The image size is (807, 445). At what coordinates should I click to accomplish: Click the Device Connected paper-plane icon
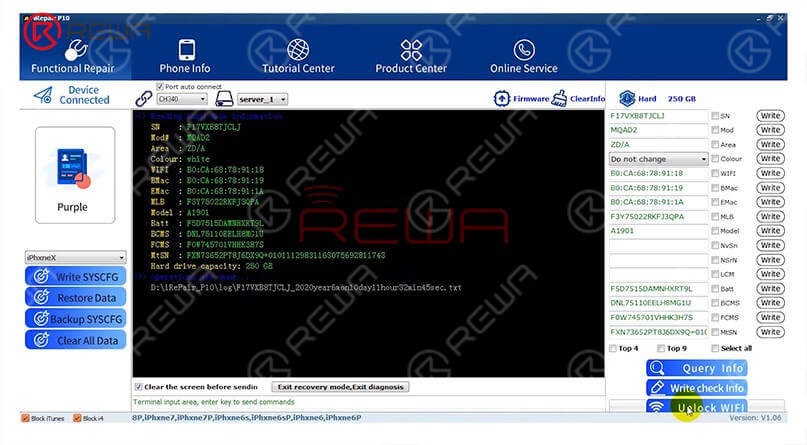click(x=43, y=95)
